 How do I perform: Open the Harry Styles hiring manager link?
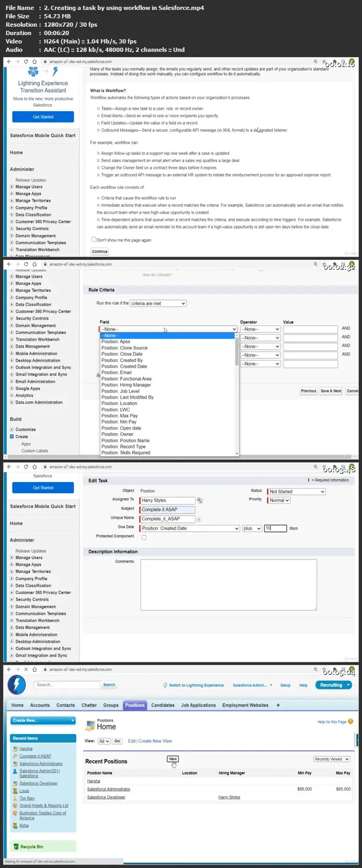tap(229, 797)
